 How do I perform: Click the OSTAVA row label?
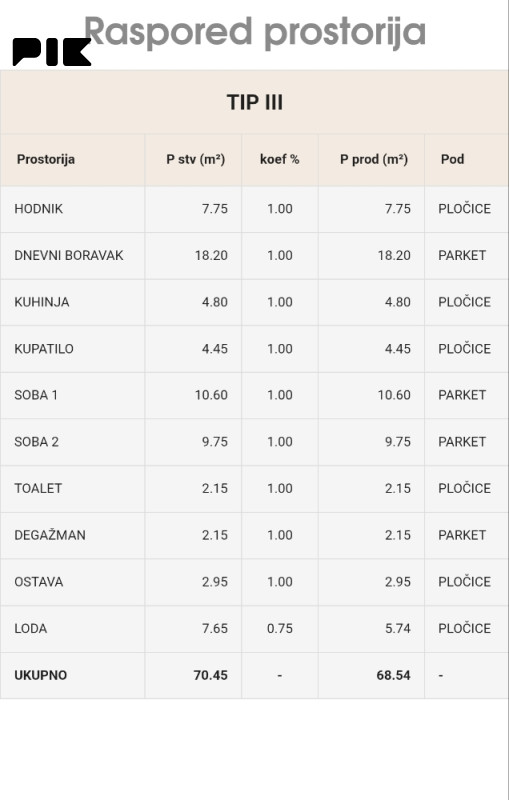[x=39, y=582]
